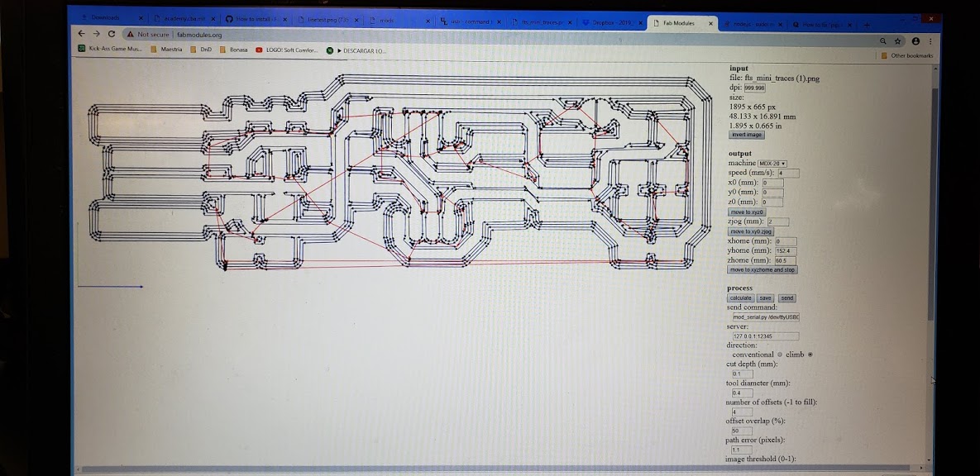Click the yhome (mm) input field
This screenshot has width=980, height=476.
point(785,250)
